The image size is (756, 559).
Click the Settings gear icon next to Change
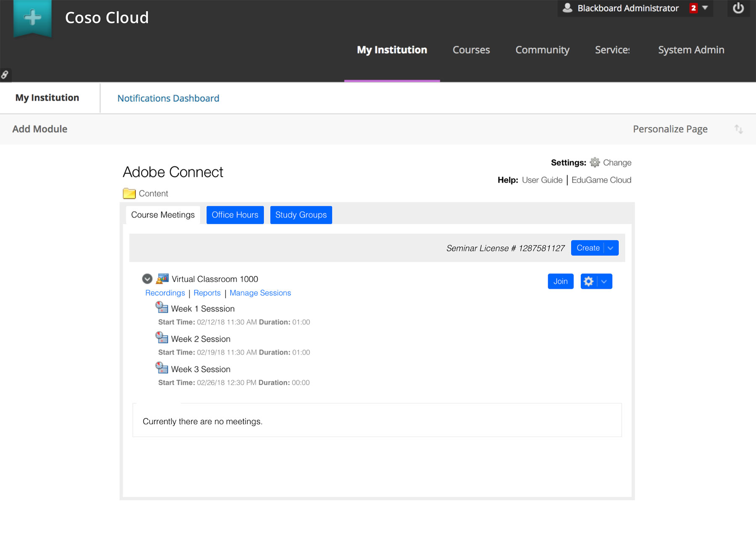click(x=595, y=163)
